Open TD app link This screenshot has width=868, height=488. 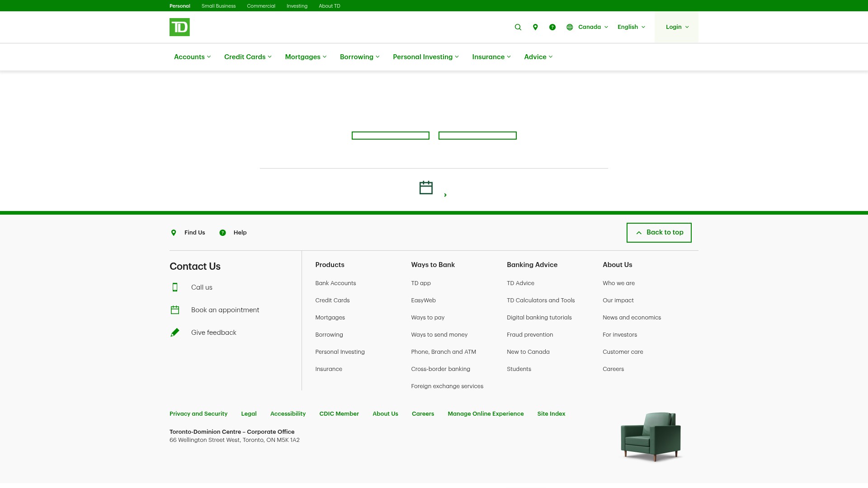(x=421, y=283)
